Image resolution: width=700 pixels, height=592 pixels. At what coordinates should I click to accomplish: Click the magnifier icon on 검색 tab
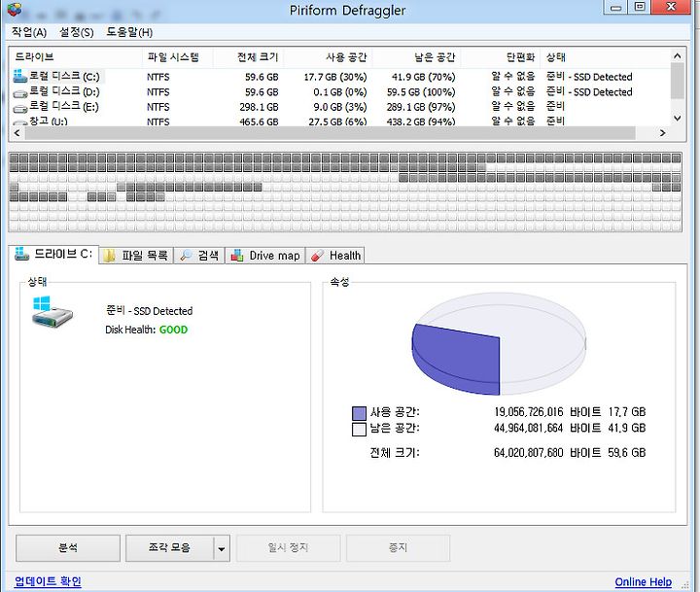tap(186, 256)
